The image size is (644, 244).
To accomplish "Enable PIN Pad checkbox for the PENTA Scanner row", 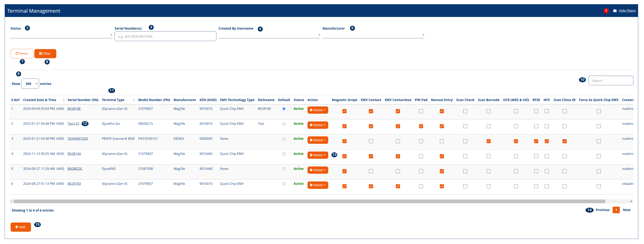I will [421, 141].
